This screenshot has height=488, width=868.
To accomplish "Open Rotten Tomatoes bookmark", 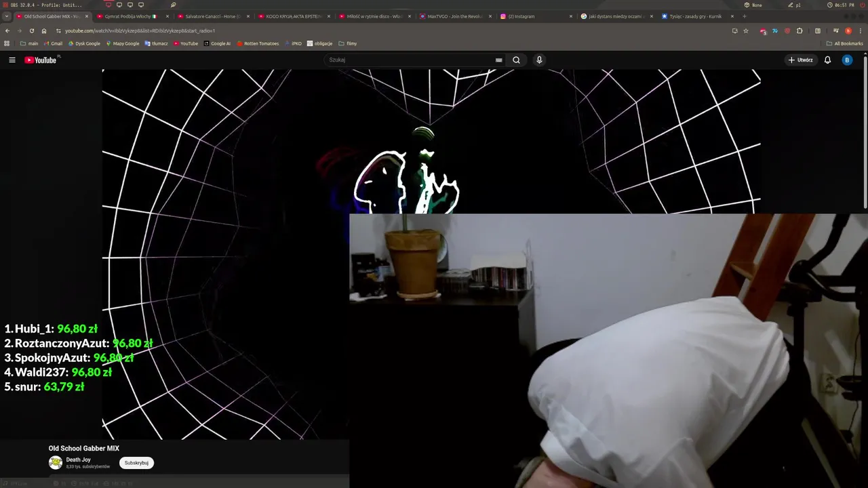I will 258,43.
